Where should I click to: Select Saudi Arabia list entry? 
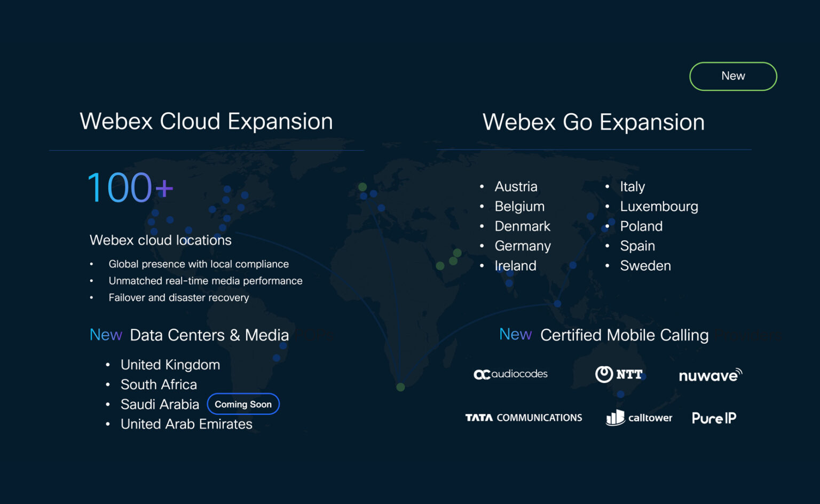point(160,404)
